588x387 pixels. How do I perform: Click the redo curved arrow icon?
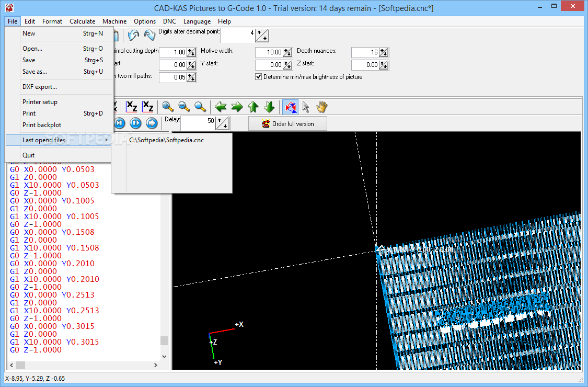click(150, 35)
